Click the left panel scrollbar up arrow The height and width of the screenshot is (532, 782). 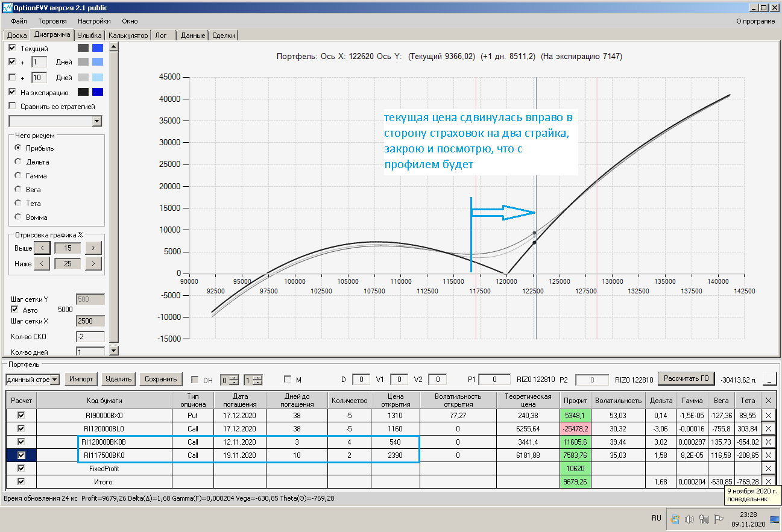pos(114,46)
